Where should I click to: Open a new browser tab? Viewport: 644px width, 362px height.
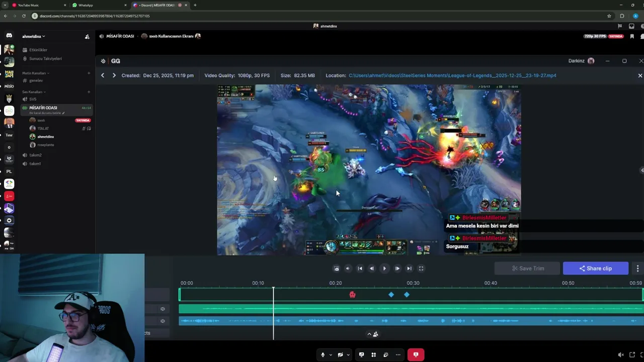point(195,5)
